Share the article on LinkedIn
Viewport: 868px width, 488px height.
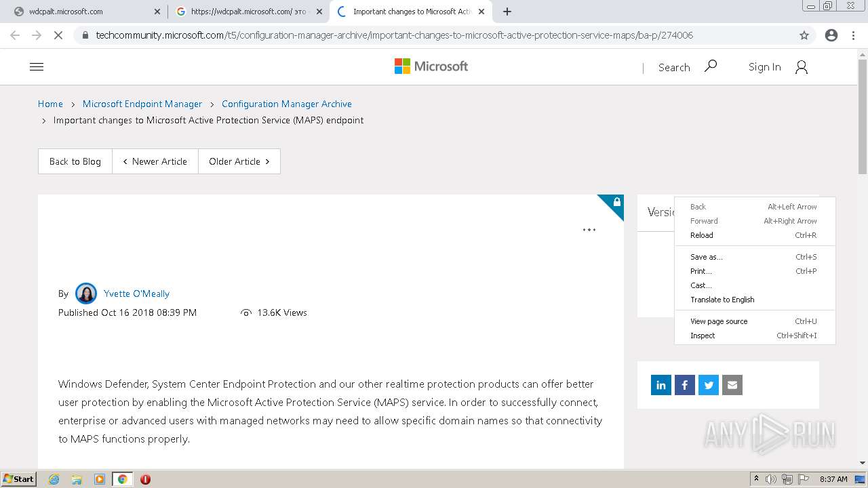pos(661,385)
